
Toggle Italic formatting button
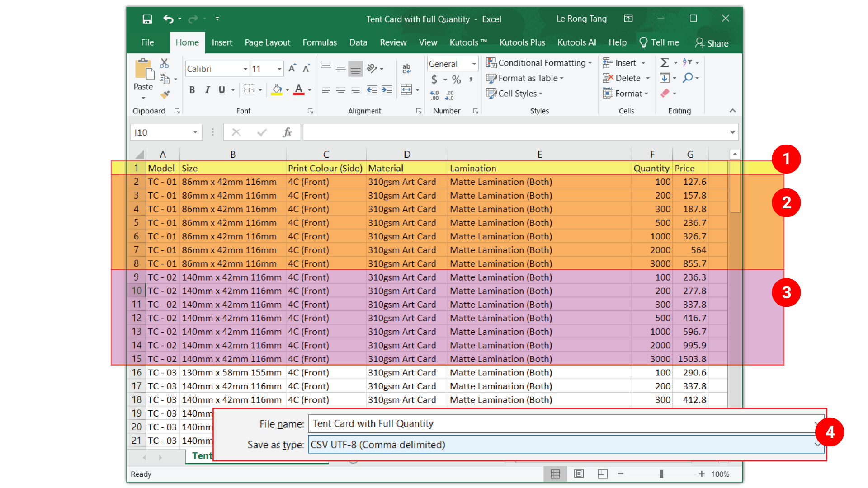click(x=207, y=90)
